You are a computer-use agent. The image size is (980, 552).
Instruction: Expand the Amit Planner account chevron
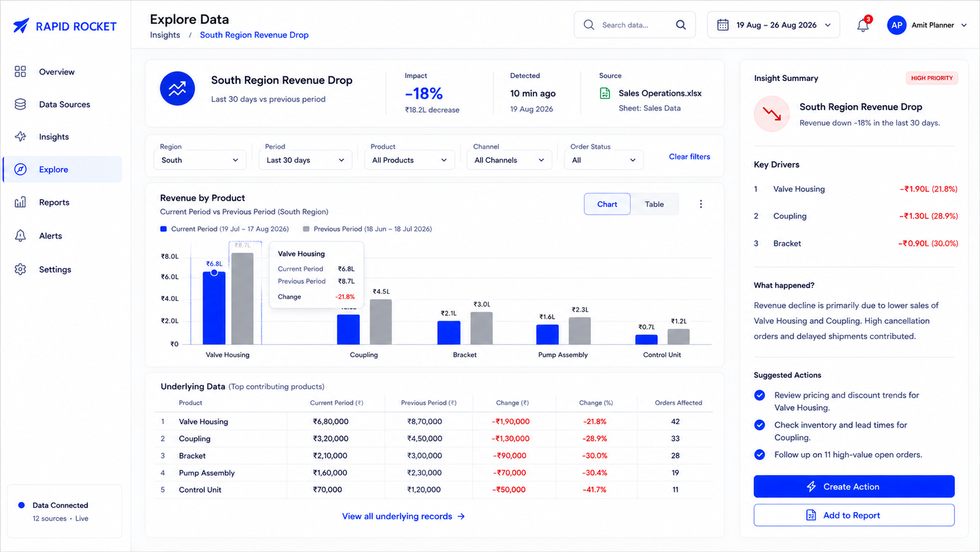(x=964, y=25)
